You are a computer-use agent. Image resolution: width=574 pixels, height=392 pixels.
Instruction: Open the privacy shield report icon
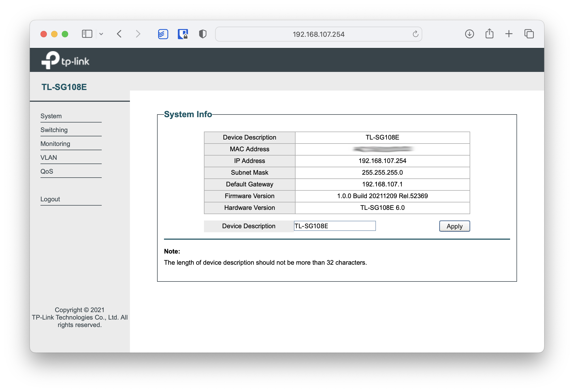point(203,34)
